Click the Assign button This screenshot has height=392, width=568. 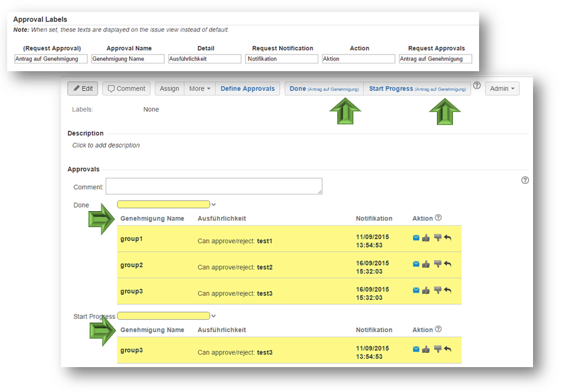click(x=170, y=89)
